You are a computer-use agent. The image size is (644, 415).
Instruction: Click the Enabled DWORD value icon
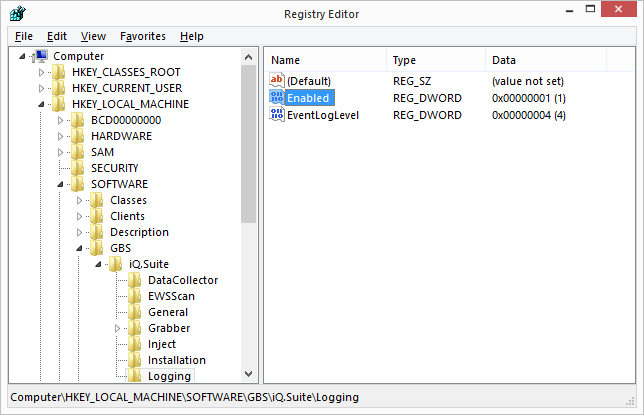(x=277, y=98)
